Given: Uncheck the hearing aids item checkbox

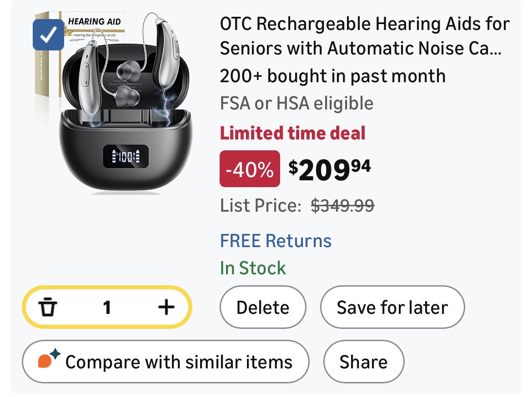Looking at the screenshot, I should pyautogui.click(x=48, y=35).
